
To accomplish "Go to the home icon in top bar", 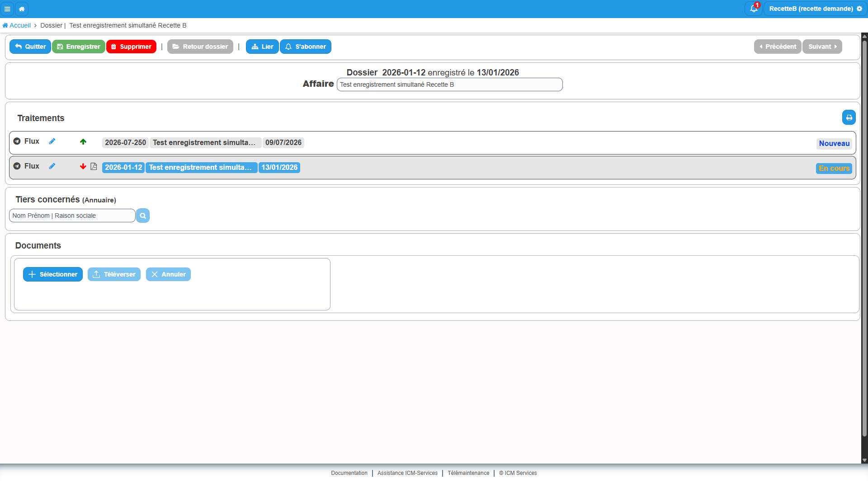I will coord(22,9).
